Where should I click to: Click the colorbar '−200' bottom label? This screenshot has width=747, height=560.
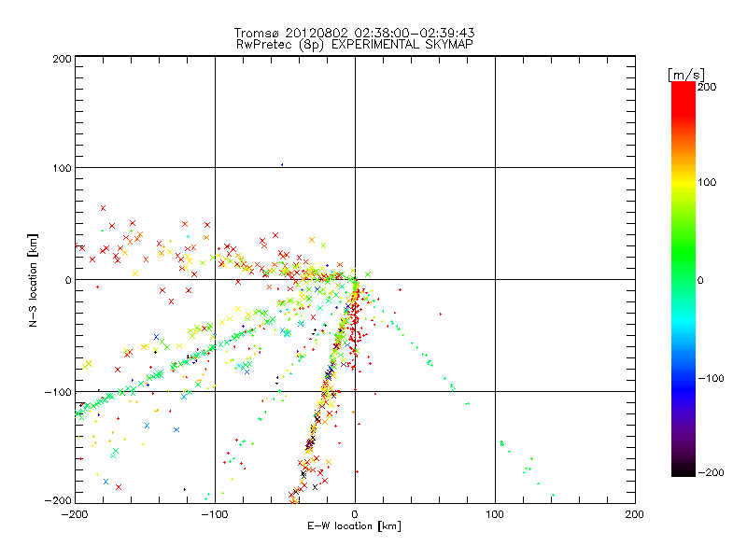coord(711,472)
